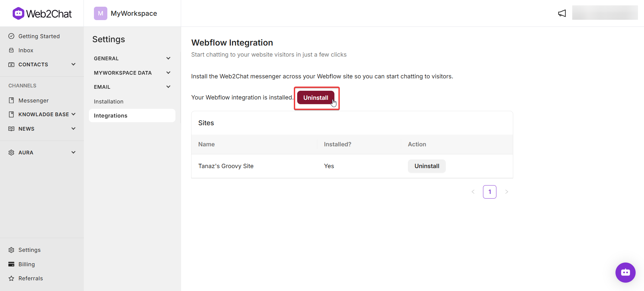Open Referrals page
Viewport: 644px width, 291px height.
tap(31, 278)
